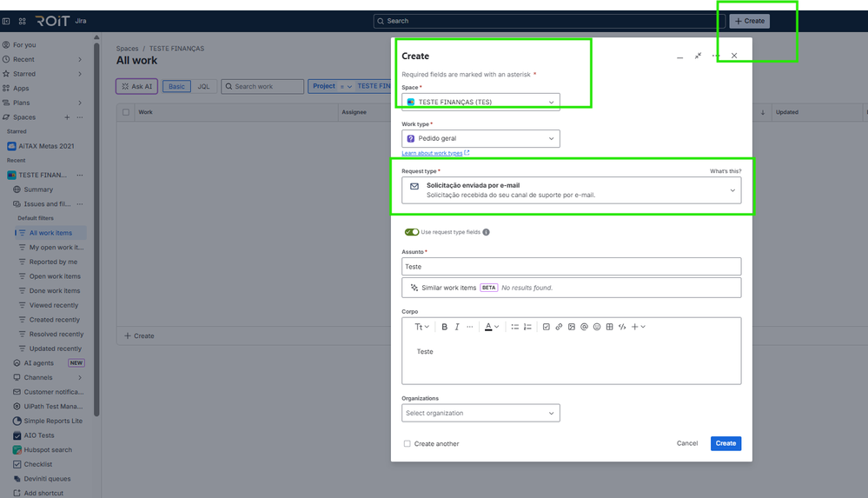Click the TESTE FINANÇAS breadcrumb
The image size is (868, 498).
point(176,49)
